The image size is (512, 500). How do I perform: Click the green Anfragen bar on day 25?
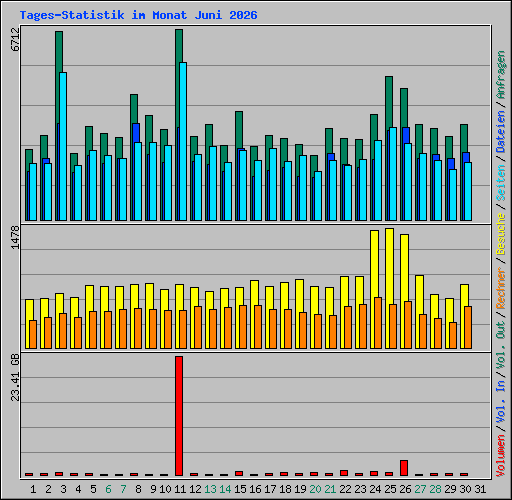(x=389, y=102)
